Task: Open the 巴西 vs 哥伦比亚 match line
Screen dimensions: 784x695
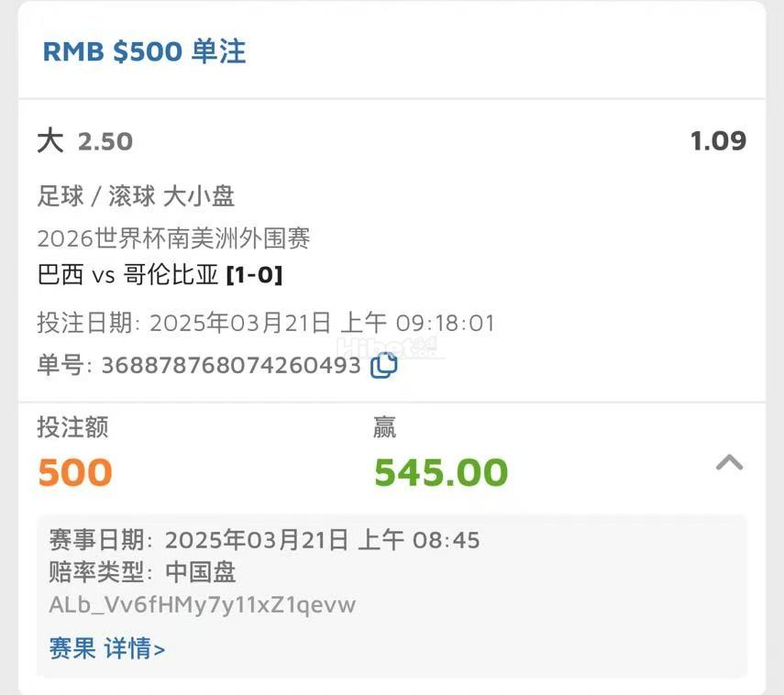Action: 127,275
